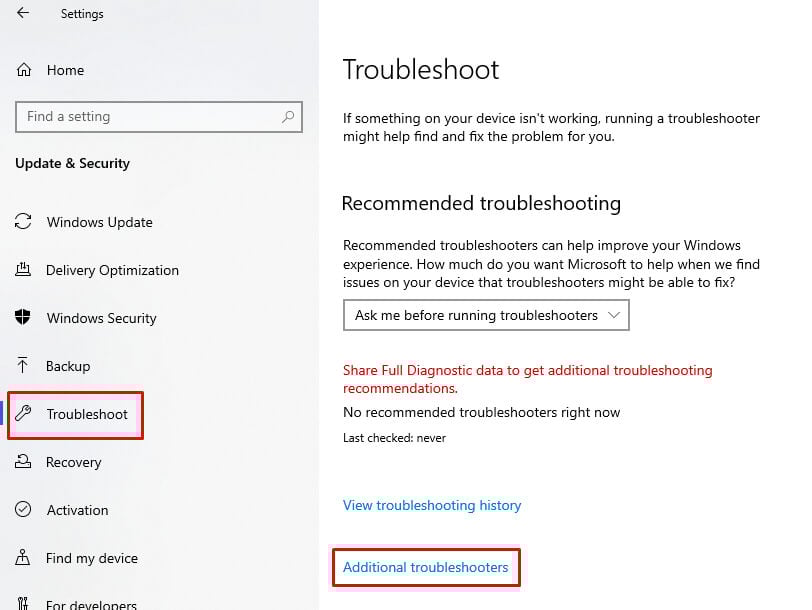Image resolution: width=812 pixels, height=610 pixels.
Task: Click the back arrow icon
Action: (x=23, y=13)
